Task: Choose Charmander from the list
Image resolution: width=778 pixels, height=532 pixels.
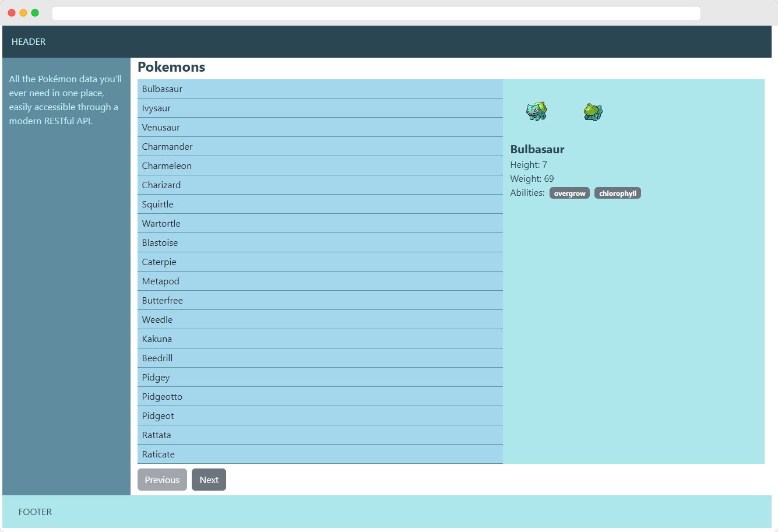Action: pos(320,147)
